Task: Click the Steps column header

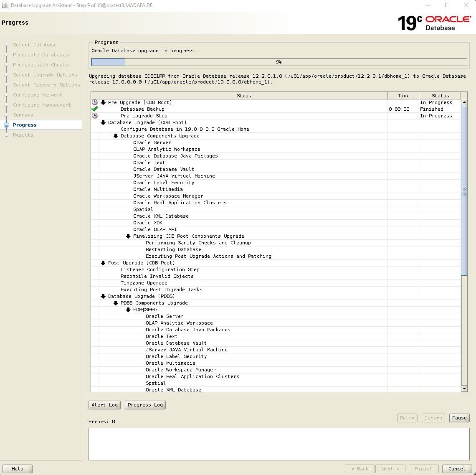Action: click(243, 96)
